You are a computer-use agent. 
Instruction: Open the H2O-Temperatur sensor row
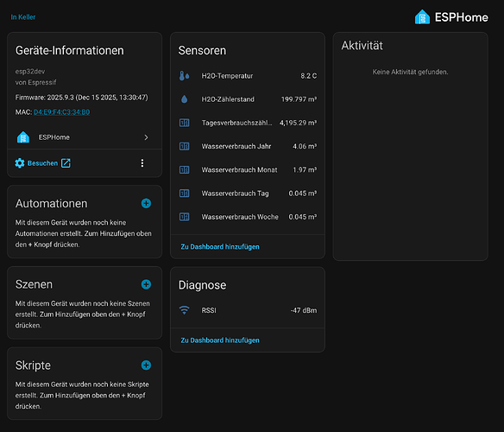pos(248,76)
